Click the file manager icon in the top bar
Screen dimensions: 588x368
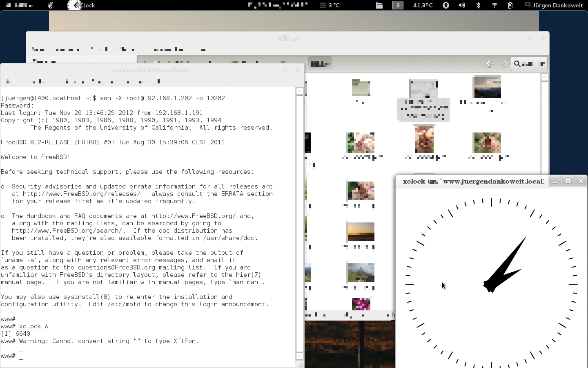click(x=379, y=5)
